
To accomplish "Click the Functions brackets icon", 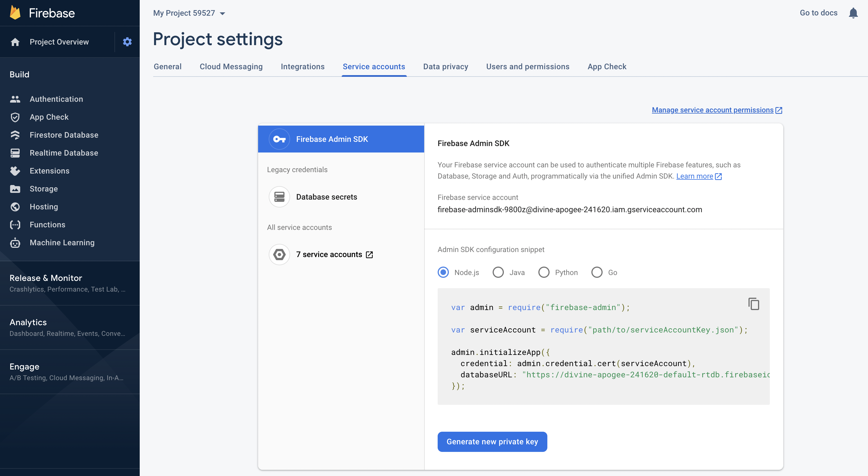I will coord(15,225).
